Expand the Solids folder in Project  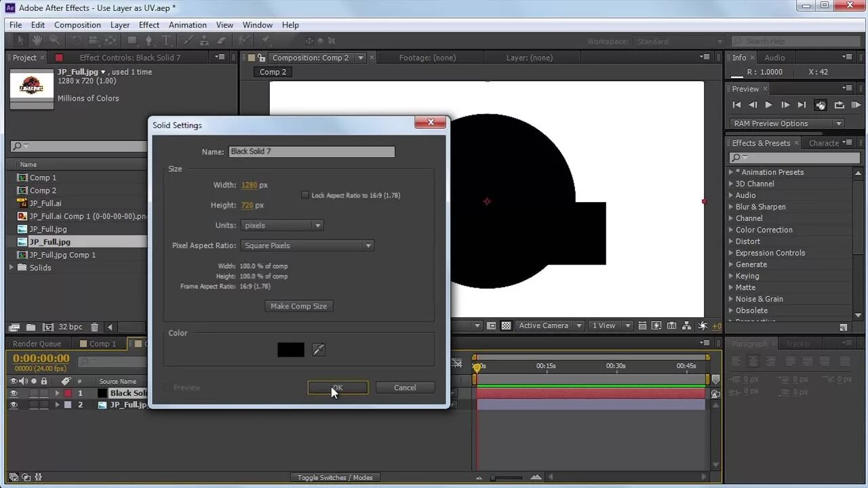pos(12,267)
